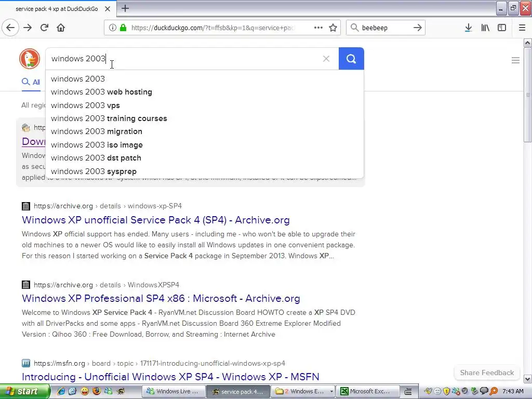Open the Firefox home page
Screen dimensions: 532x399
[61, 28]
